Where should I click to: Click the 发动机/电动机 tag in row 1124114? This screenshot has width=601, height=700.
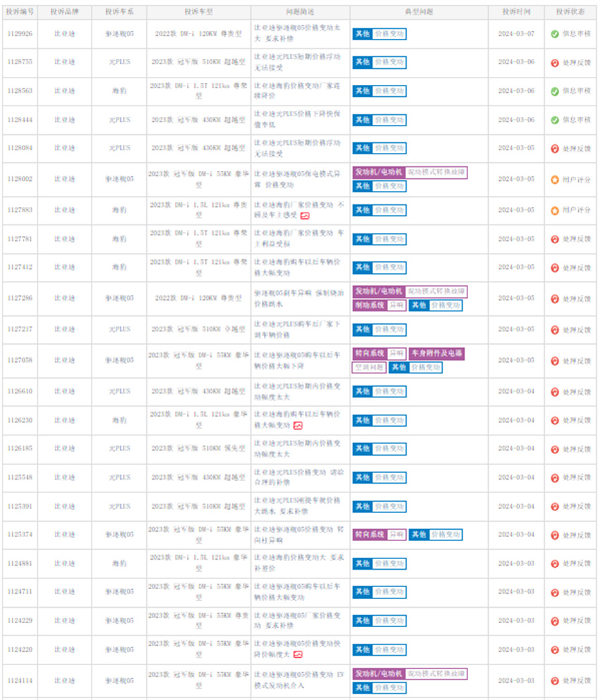410,674
